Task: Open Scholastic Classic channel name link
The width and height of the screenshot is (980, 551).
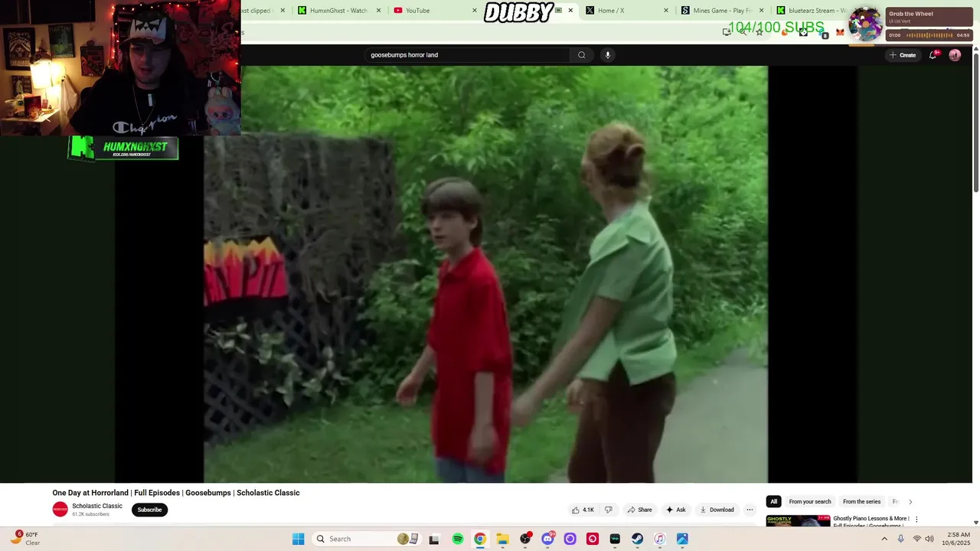Action: pos(97,506)
